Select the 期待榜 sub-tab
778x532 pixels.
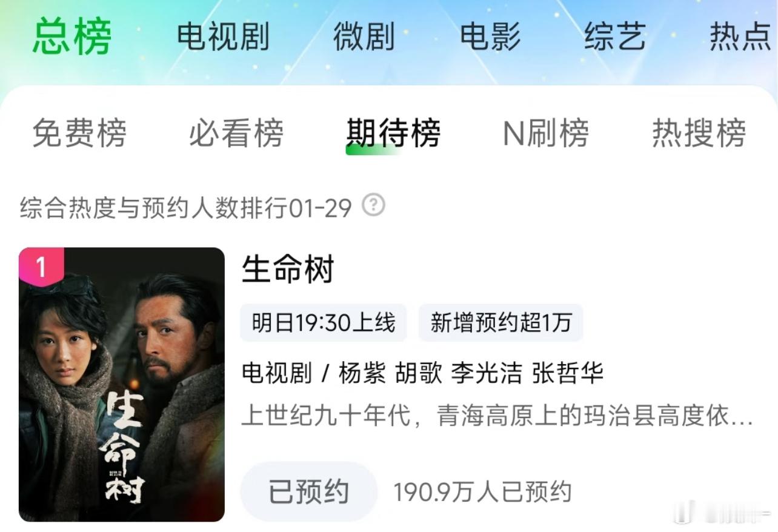click(393, 133)
